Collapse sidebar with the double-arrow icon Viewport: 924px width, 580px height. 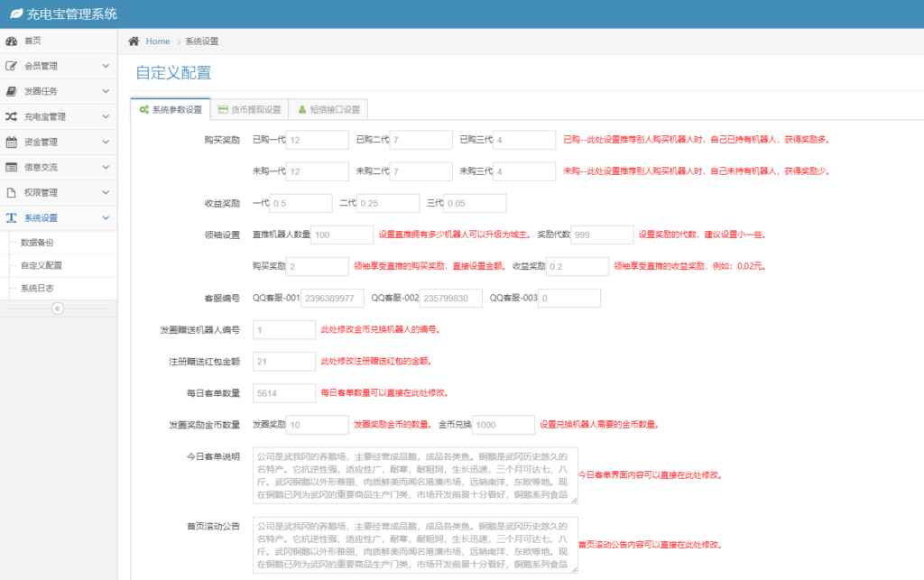pos(57,308)
